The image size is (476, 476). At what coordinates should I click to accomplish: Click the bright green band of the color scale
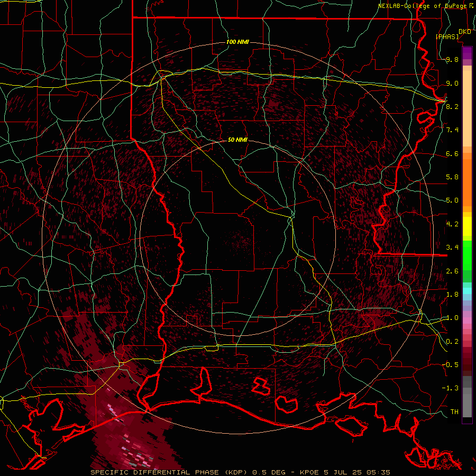(x=467, y=255)
